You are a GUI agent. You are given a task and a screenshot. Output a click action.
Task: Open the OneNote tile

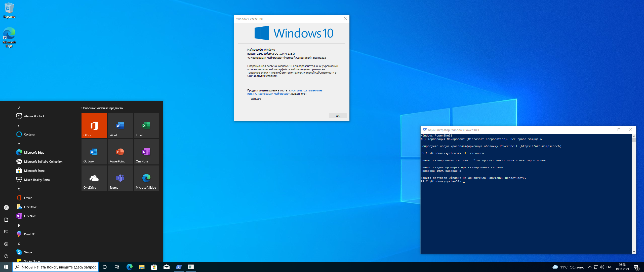(x=146, y=152)
